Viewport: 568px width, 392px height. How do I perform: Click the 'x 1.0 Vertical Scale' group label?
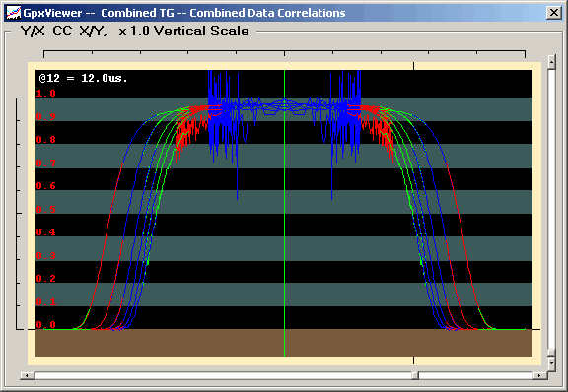pyautogui.click(x=183, y=32)
